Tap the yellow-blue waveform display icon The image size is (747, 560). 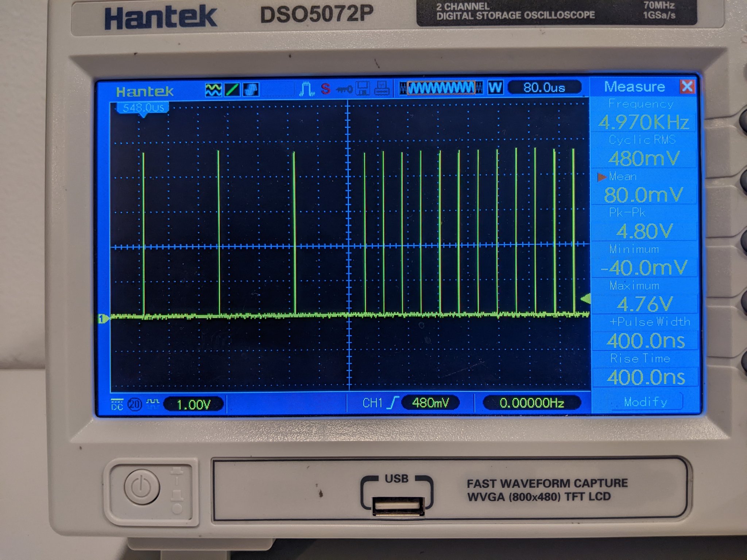213,89
